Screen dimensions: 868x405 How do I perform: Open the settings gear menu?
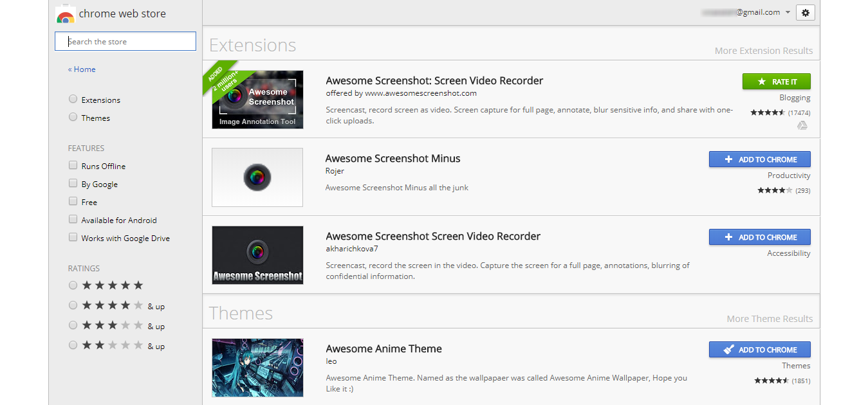click(806, 13)
